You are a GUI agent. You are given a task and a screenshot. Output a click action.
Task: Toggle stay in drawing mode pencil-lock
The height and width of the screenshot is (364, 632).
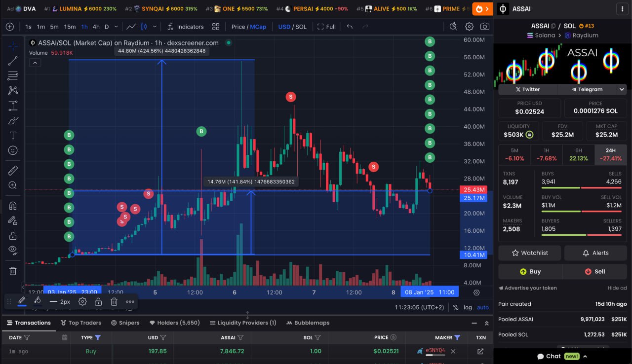click(13, 220)
